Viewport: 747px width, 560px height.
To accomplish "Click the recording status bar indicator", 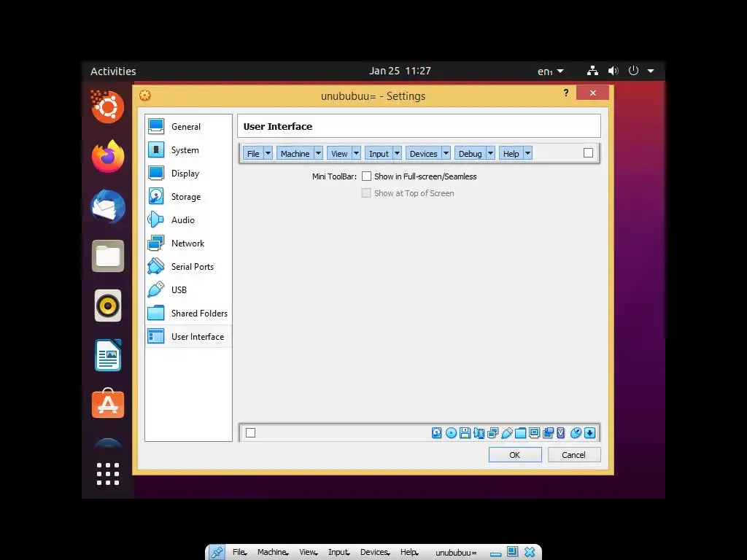I will 549,433.
